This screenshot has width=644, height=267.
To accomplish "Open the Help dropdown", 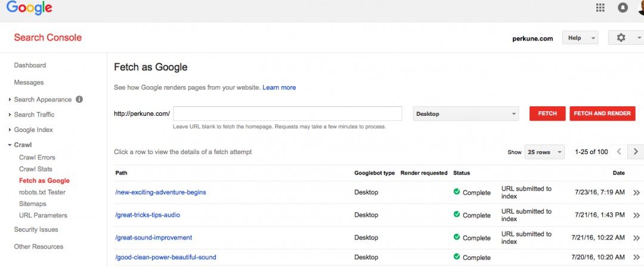I will [x=580, y=38].
